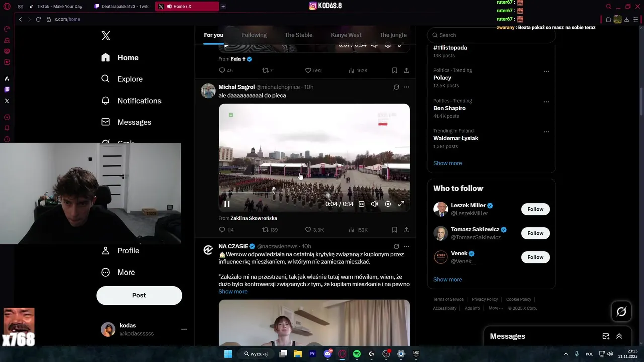Open Spotify from the taskbar
The width and height of the screenshot is (644, 362).
[357, 354]
